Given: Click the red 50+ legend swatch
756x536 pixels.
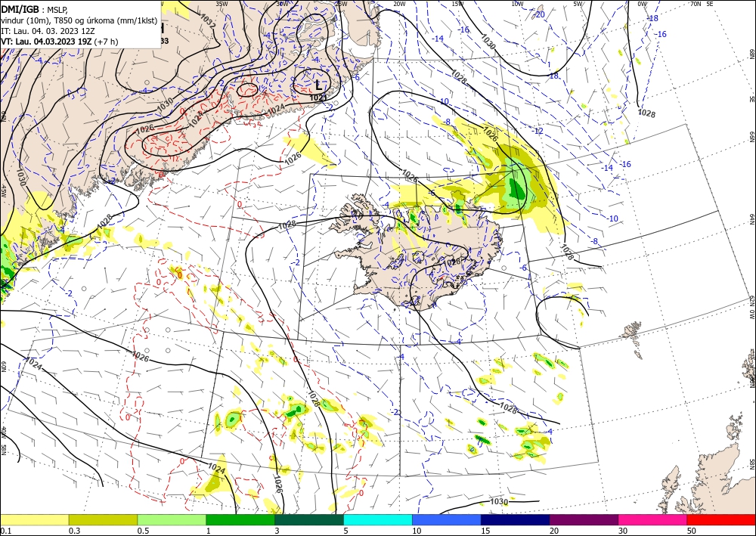Looking at the screenshot, I should [721, 519].
